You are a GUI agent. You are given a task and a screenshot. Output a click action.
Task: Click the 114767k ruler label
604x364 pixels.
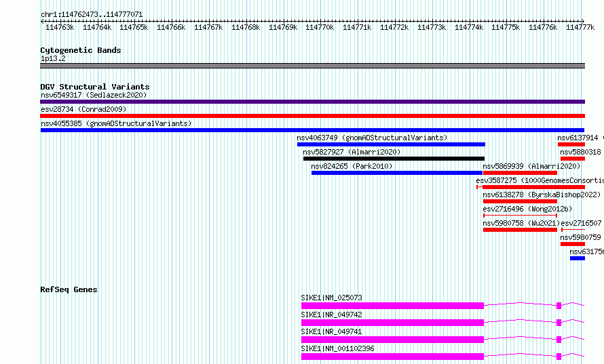208,28
